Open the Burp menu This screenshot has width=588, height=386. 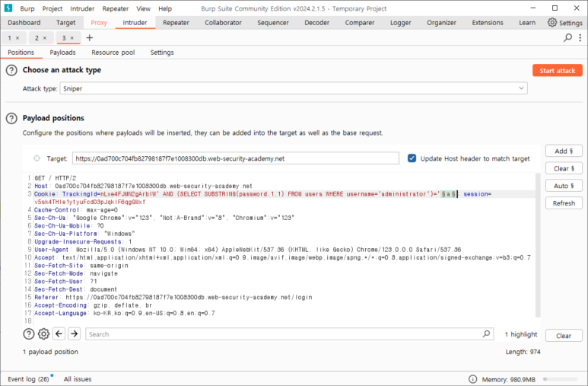[x=27, y=8]
